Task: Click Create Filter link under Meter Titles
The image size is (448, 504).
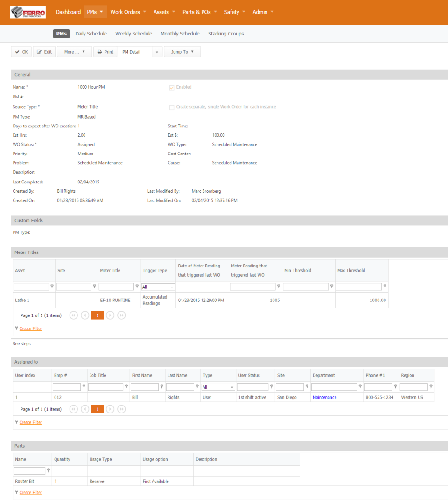Action: click(30, 329)
